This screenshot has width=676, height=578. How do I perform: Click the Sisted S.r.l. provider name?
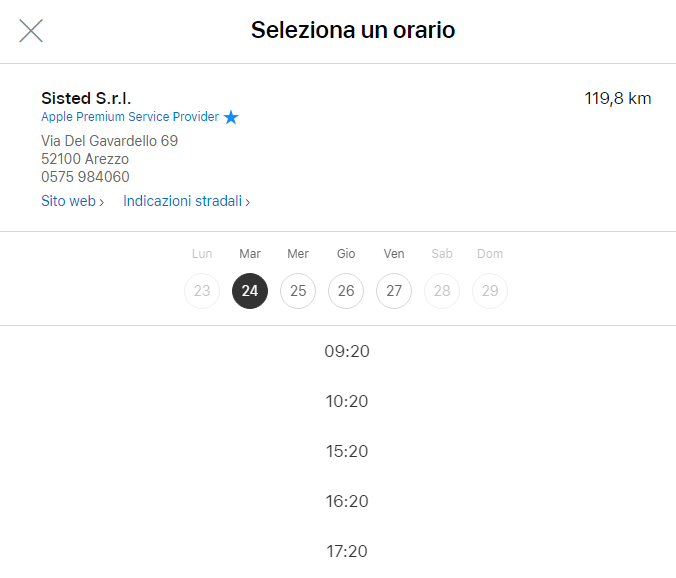click(x=86, y=98)
